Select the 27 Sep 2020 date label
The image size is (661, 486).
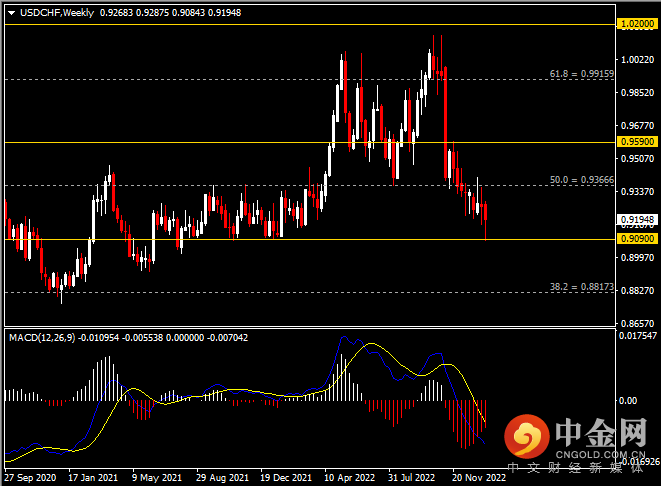click(x=30, y=478)
